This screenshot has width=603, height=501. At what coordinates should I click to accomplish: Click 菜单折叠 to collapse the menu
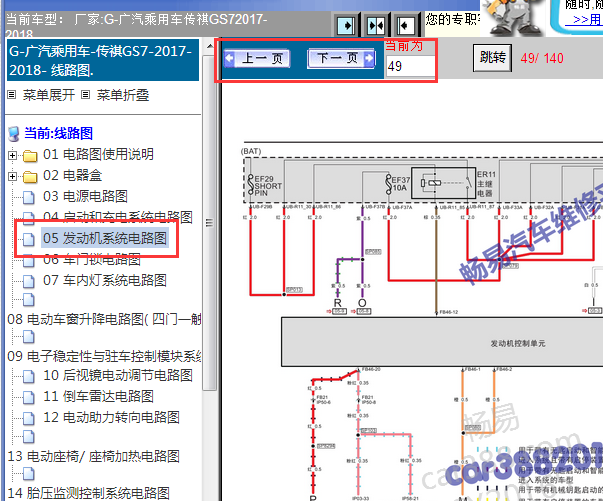123,95
